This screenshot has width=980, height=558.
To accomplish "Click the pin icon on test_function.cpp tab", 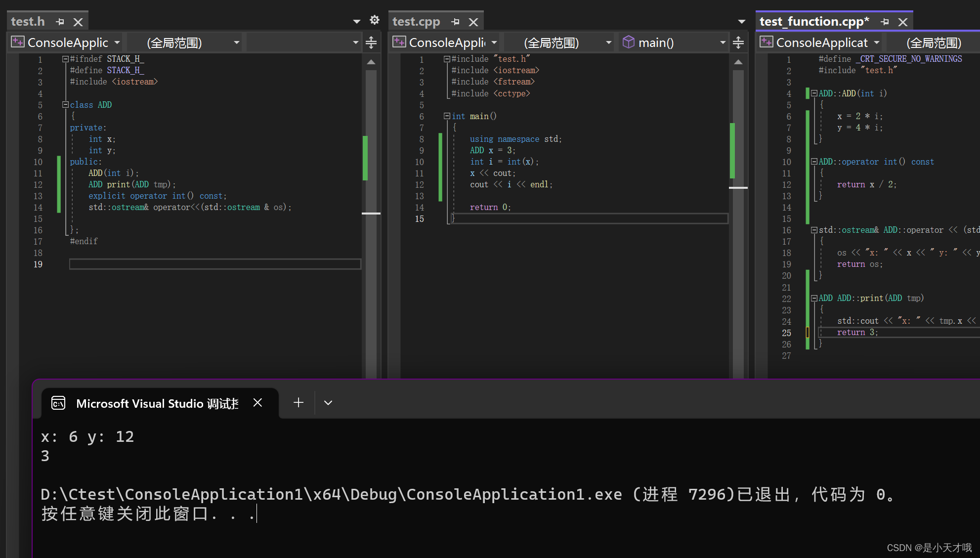I will 885,21.
